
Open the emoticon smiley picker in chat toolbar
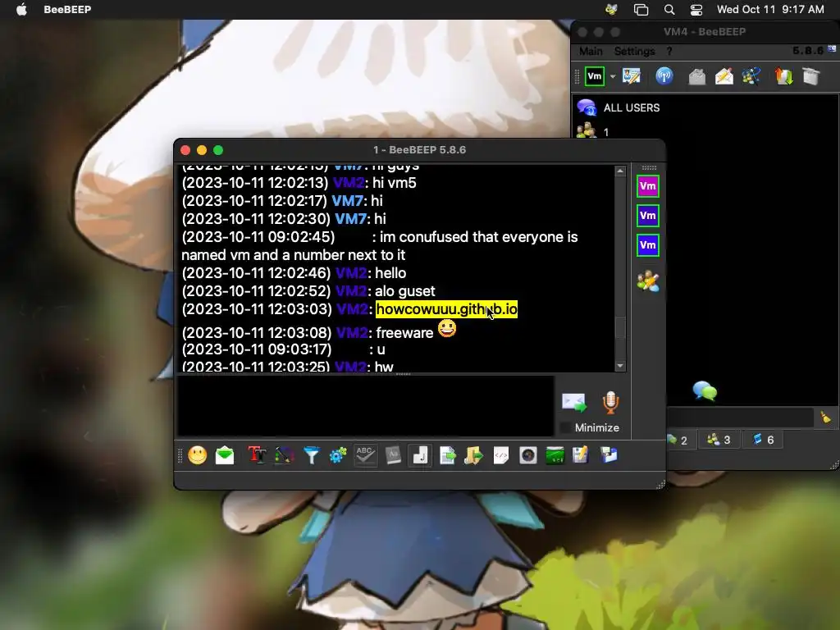(197, 455)
